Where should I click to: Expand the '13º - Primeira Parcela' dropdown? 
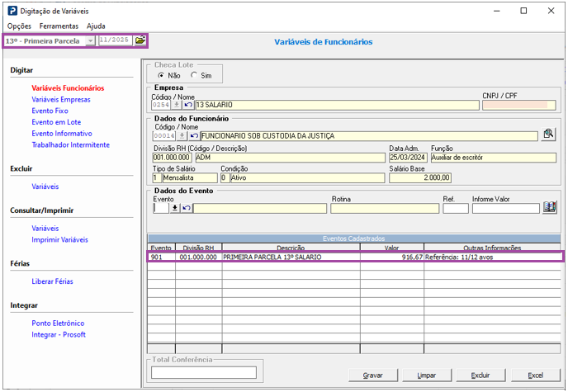point(90,40)
